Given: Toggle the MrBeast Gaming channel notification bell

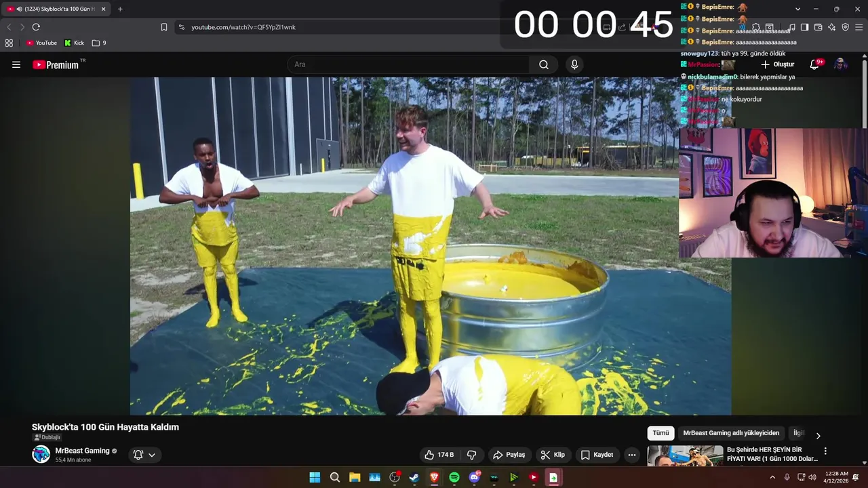Looking at the screenshot, I should tap(138, 455).
